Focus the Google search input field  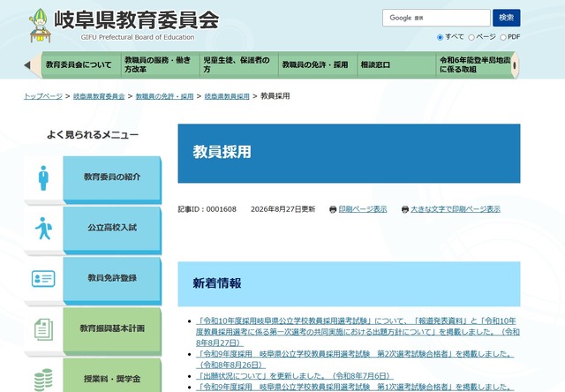pos(436,18)
